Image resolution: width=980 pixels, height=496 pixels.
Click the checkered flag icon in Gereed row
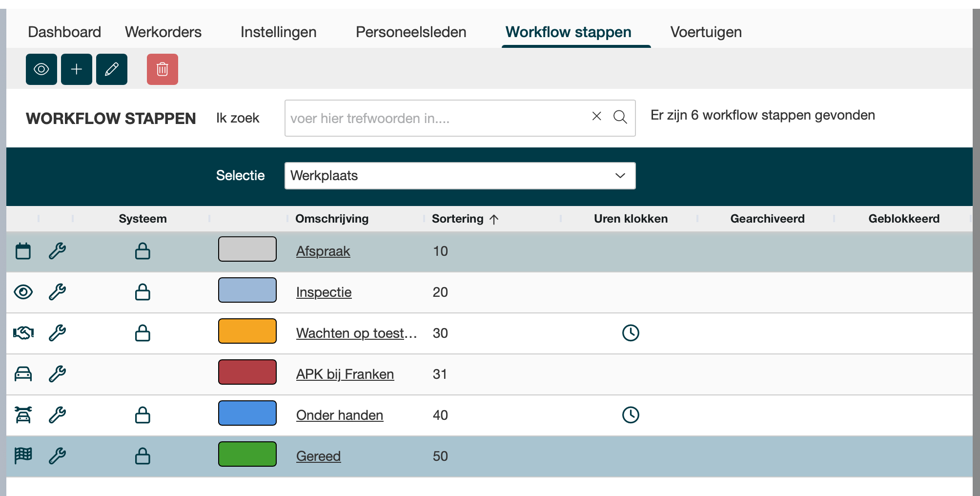(x=23, y=455)
